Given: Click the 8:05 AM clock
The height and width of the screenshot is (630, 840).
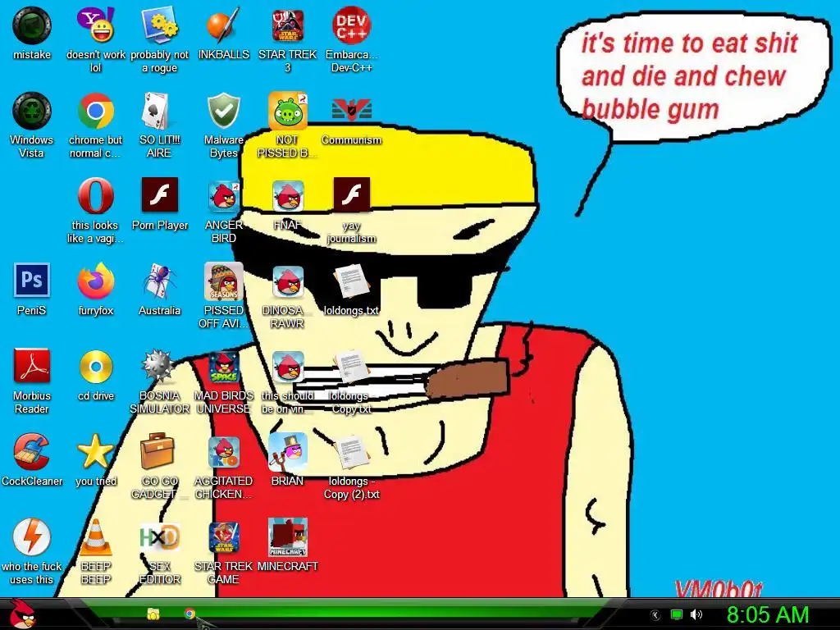Looking at the screenshot, I should coord(767,614).
